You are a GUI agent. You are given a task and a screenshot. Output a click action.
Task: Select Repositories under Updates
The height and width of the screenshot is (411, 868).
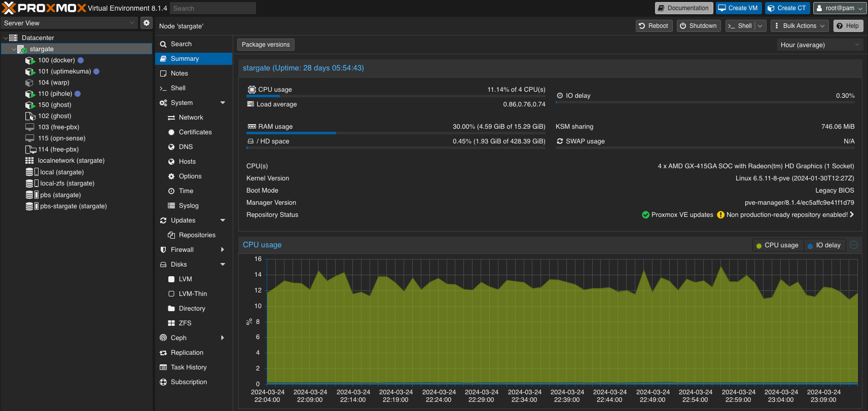[x=197, y=235]
